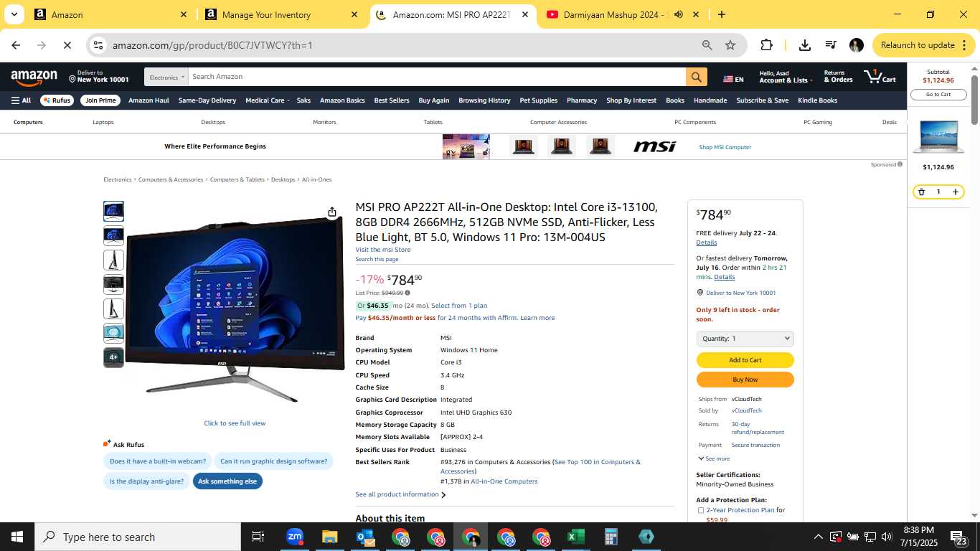
Task: Open Chrome three-dot menu
Action: 963,45
